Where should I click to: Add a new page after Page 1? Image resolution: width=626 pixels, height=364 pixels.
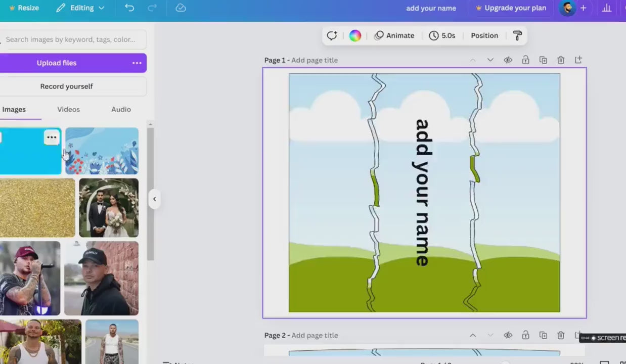[578, 60]
